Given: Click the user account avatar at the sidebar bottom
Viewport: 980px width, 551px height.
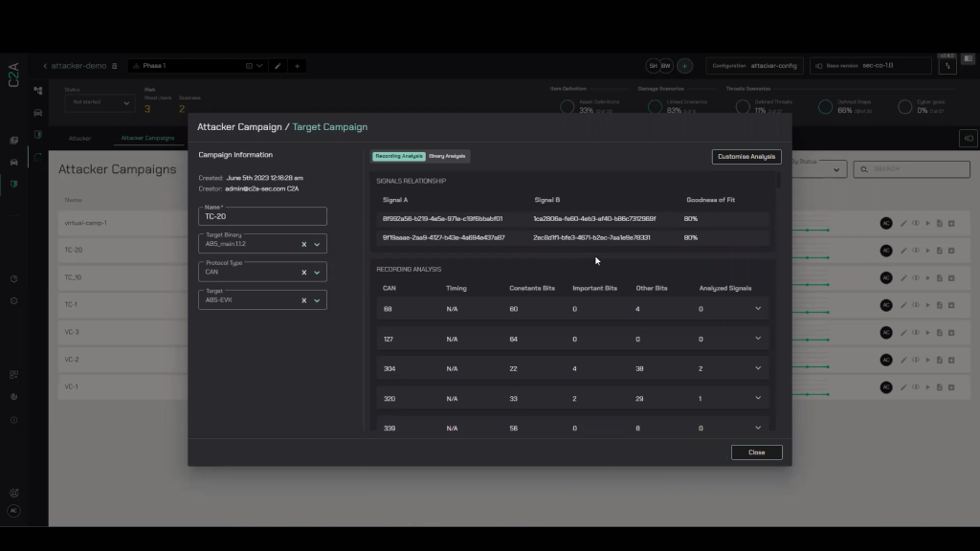Looking at the screenshot, I should click(x=13, y=511).
